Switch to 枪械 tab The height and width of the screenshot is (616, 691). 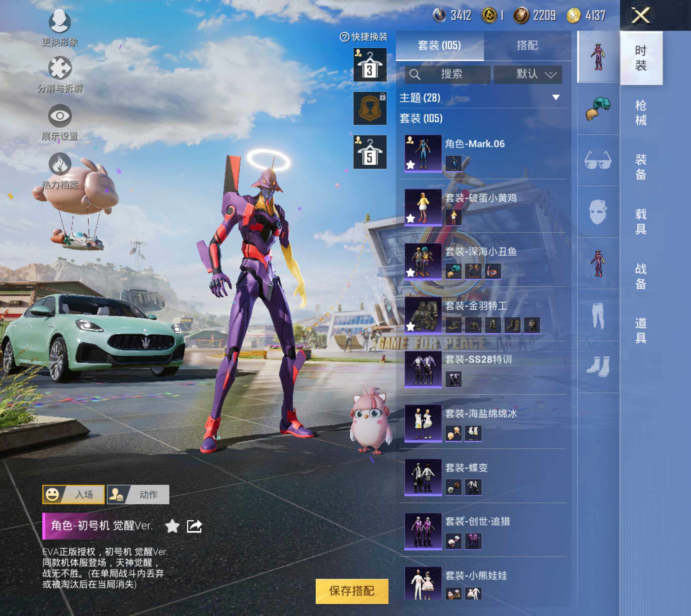click(x=641, y=113)
